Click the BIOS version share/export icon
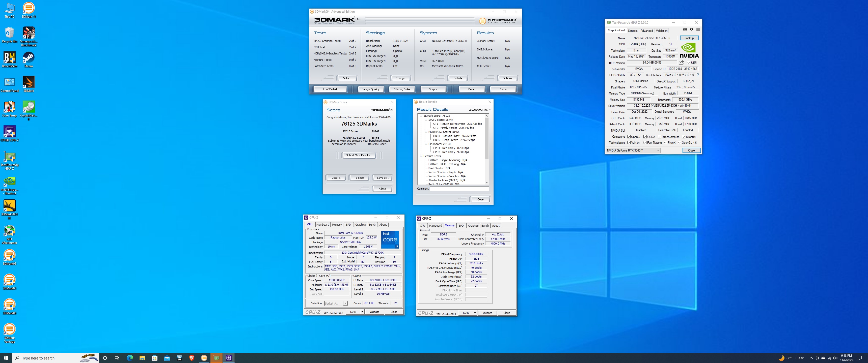This screenshot has height=363, width=868. pyautogui.click(x=681, y=63)
